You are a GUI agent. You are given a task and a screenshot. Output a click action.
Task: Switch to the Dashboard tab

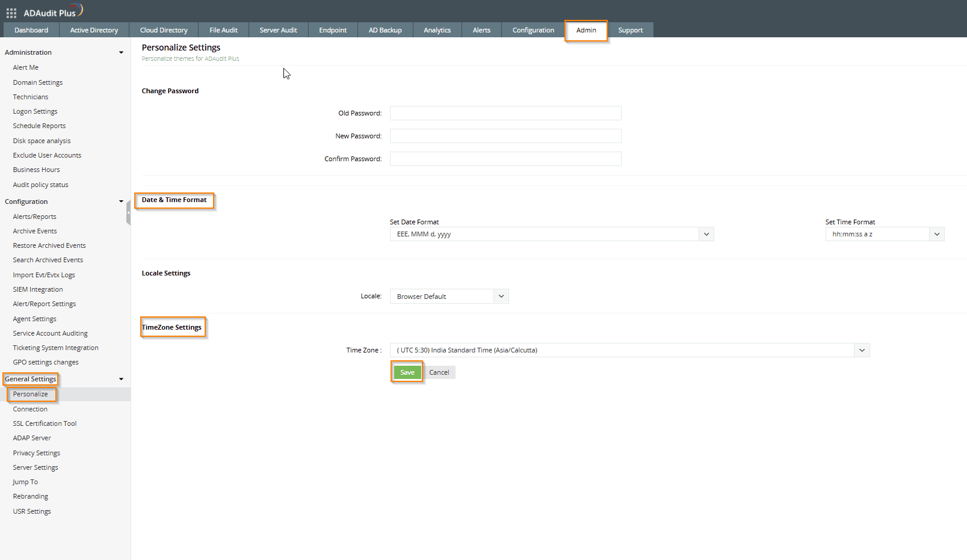tap(31, 30)
